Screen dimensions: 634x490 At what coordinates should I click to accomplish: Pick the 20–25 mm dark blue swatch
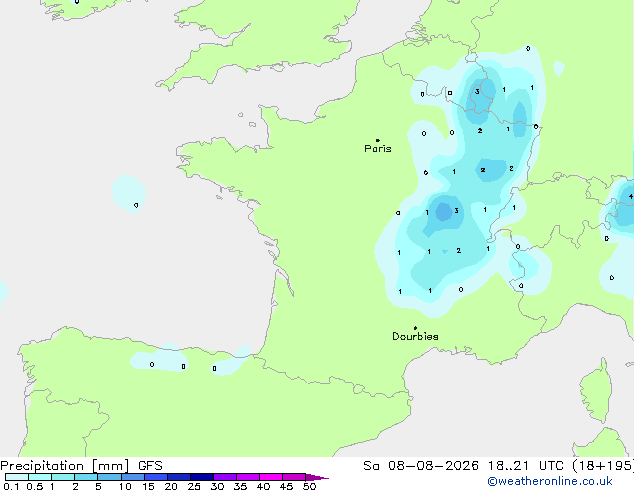tap(179, 477)
